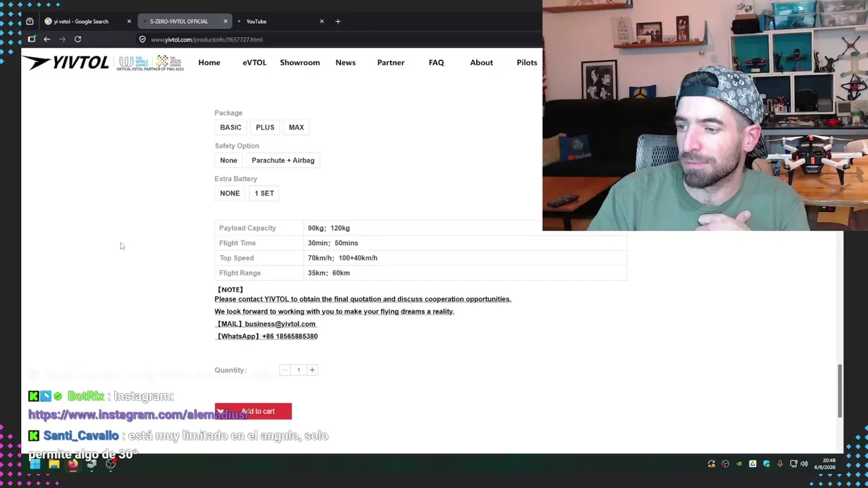Open the News menu item
The height and width of the screenshot is (488, 868).
tap(345, 62)
